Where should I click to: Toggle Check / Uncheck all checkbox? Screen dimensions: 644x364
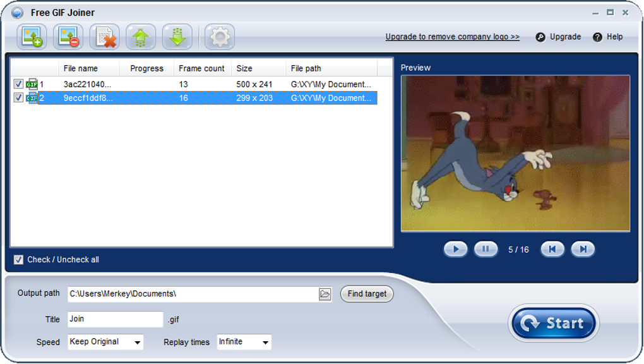click(18, 260)
